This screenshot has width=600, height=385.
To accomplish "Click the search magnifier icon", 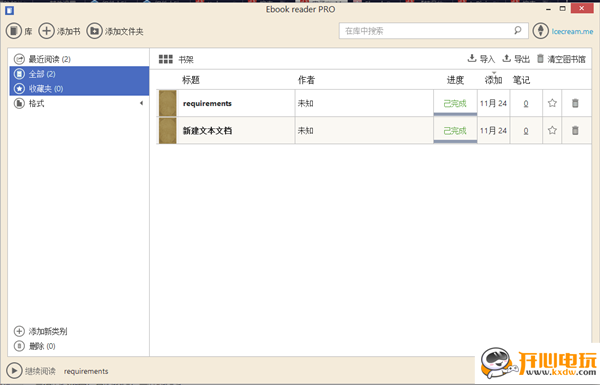I will pyautogui.click(x=517, y=30).
